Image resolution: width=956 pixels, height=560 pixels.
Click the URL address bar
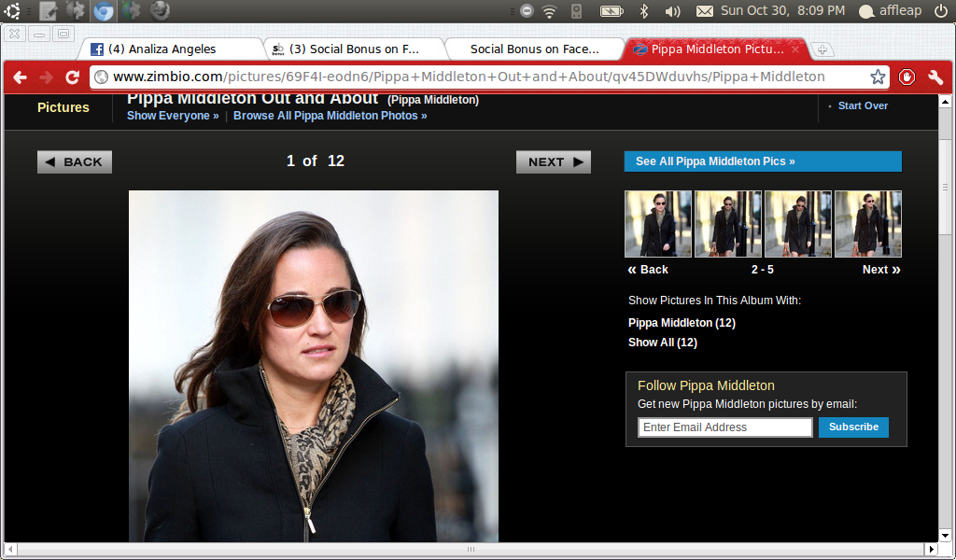coord(487,77)
